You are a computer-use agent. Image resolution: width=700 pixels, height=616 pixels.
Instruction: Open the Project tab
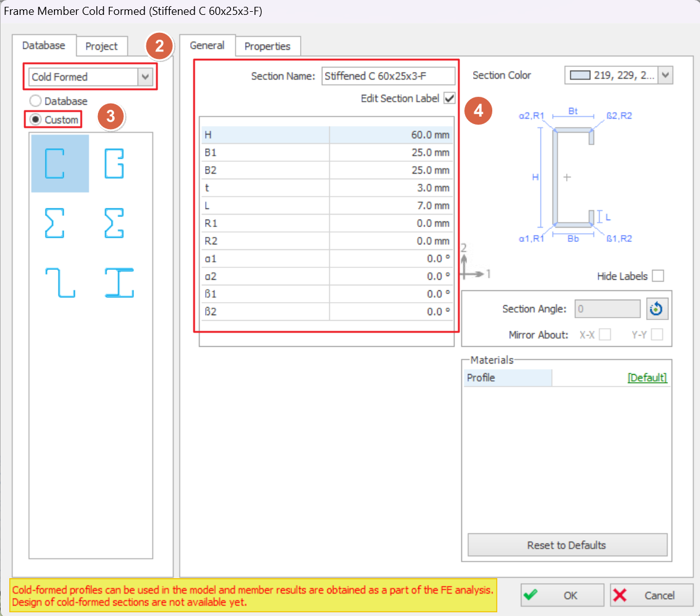click(102, 47)
